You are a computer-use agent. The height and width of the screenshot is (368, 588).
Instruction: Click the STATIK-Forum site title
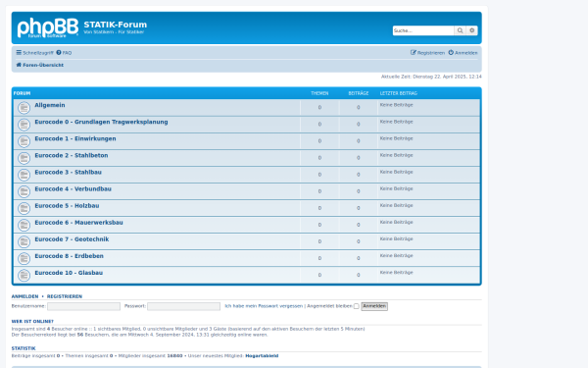click(115, 25)
